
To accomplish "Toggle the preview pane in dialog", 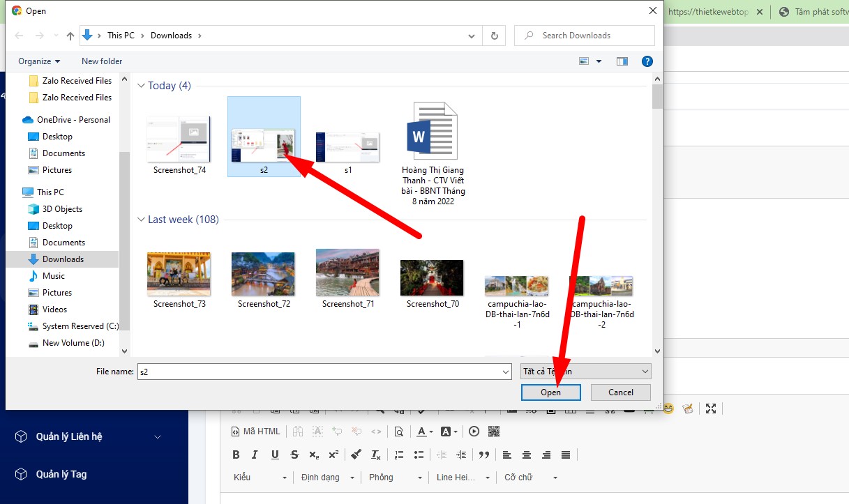I will (x=622, y=61).
